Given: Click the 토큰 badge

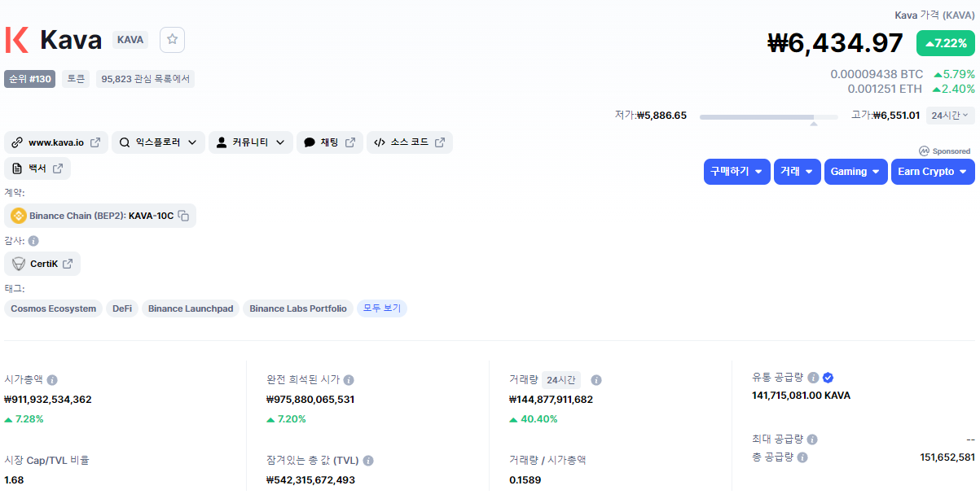Looking at the screenshot, I should (76, 79).
